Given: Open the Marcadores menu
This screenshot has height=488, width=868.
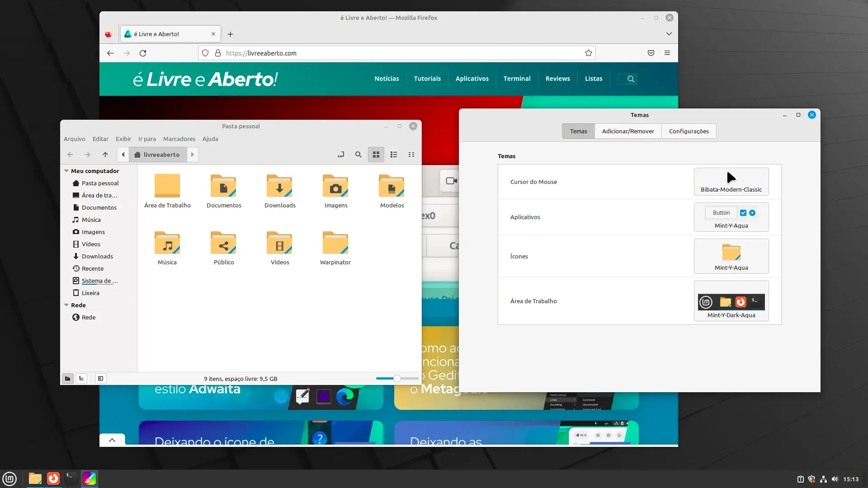Looking at the screenshot, I should 179,139.
